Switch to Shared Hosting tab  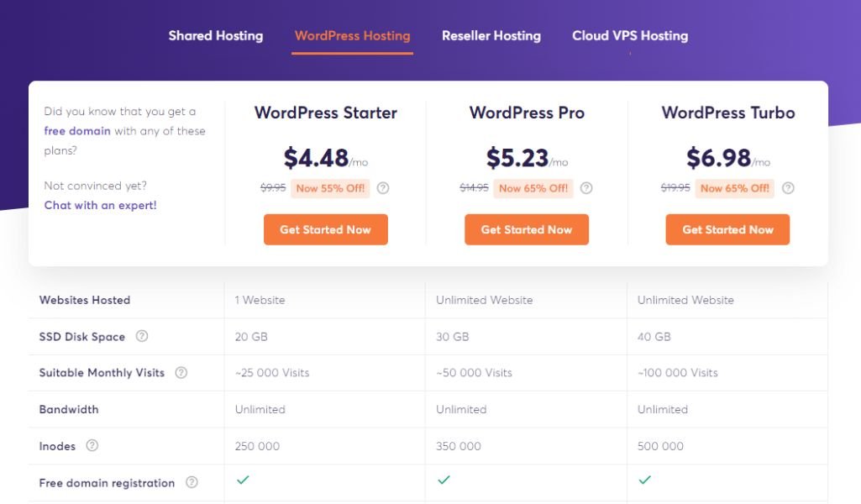[216, 35]
